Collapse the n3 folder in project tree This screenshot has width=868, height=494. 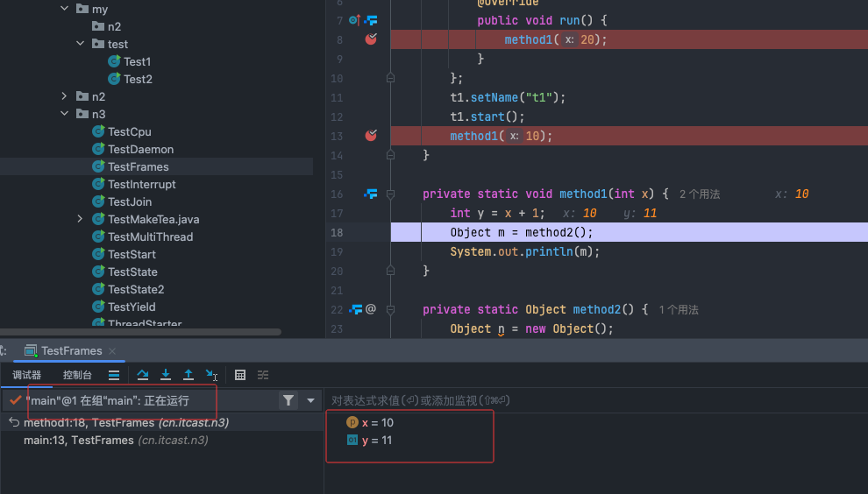[x=65, y=114]
